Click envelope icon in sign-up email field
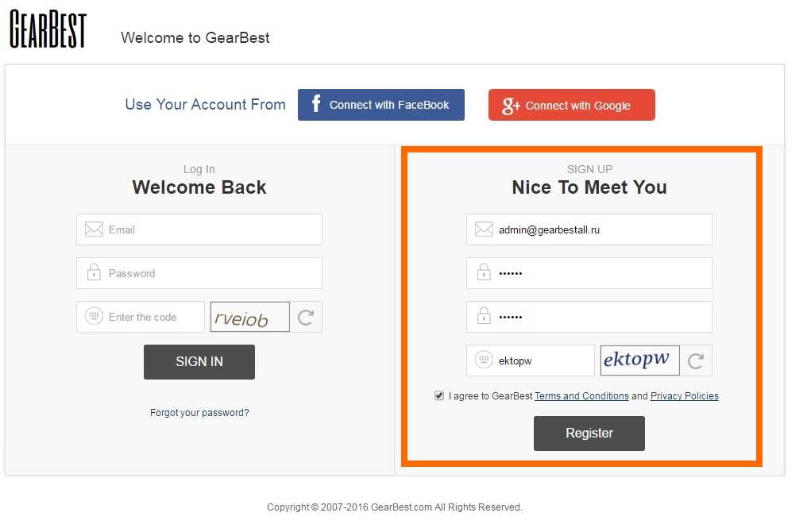Viewport: 811px width, 532px height. (x=484, y=229)
